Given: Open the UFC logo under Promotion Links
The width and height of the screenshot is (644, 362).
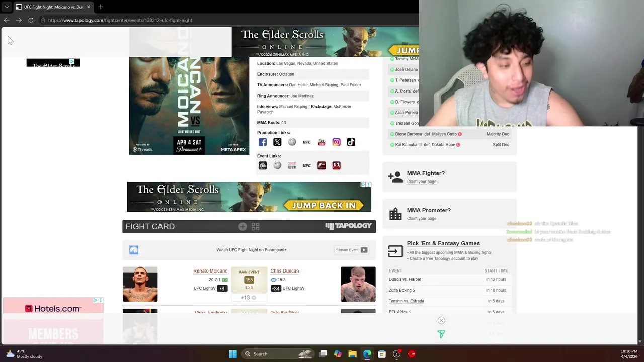Looking at the screenshot, I should 307,142.
